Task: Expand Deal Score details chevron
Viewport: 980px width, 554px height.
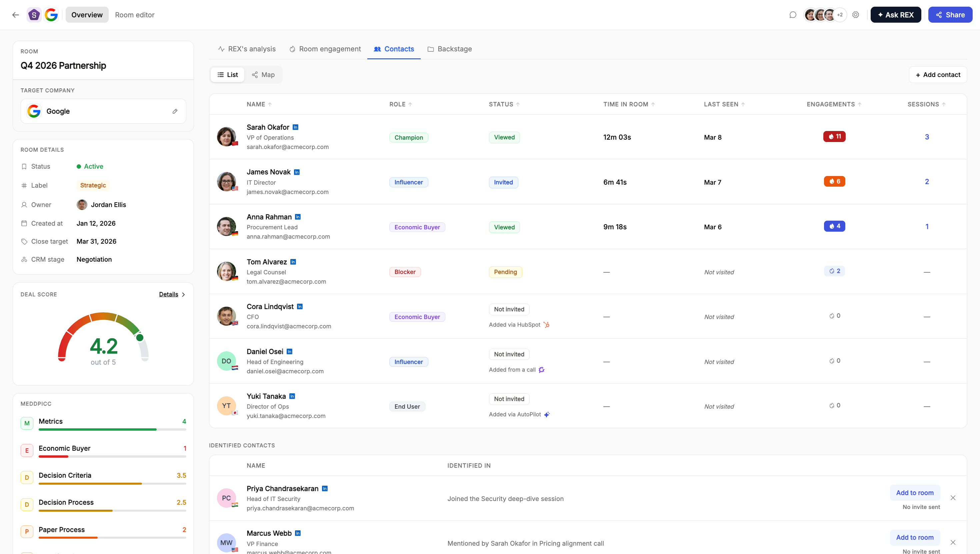Action: pos(183,295)
